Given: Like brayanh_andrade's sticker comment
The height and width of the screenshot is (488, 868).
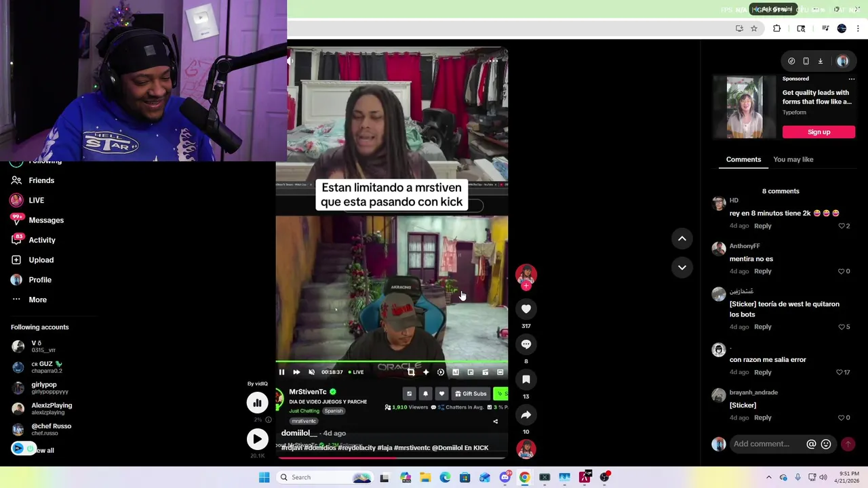Looking at the screenshot, I should coord(841,418).
